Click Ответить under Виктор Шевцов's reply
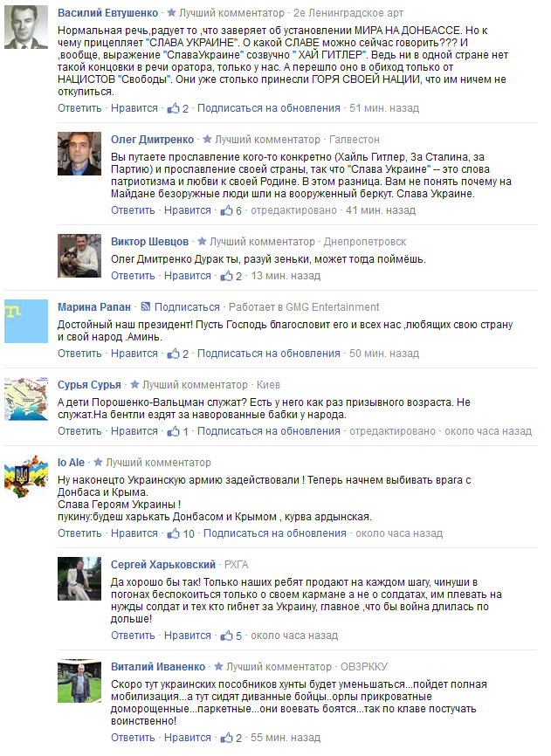Screen dimensions: 551x756 pos(133,276)
